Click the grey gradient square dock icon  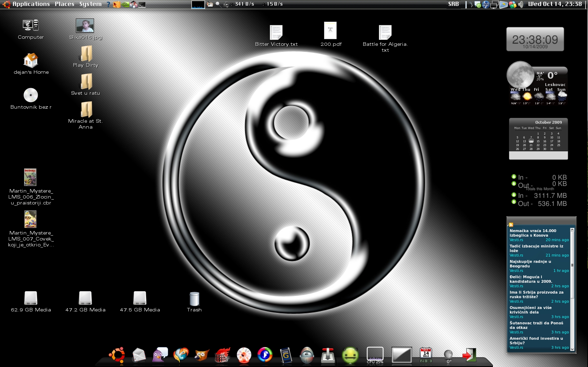pyautogui.click(x=401, y=355)
